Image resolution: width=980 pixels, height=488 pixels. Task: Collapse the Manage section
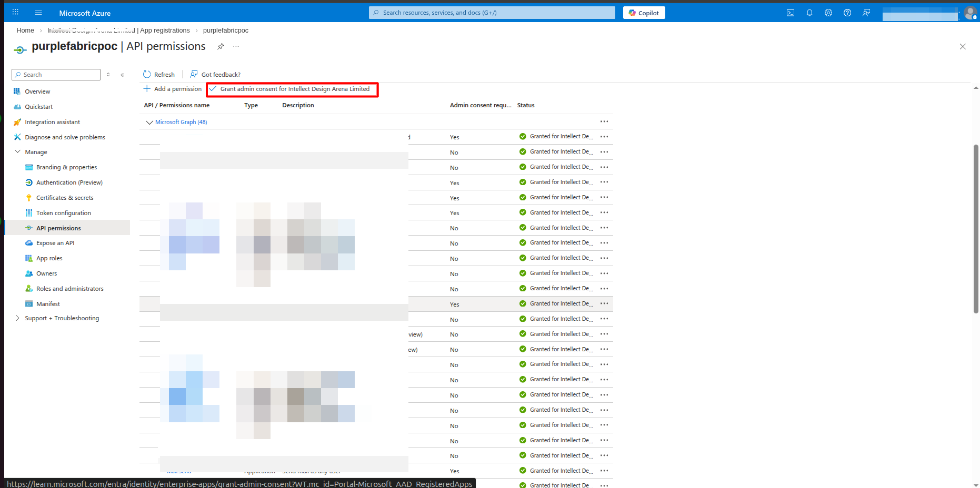point(17,152)
